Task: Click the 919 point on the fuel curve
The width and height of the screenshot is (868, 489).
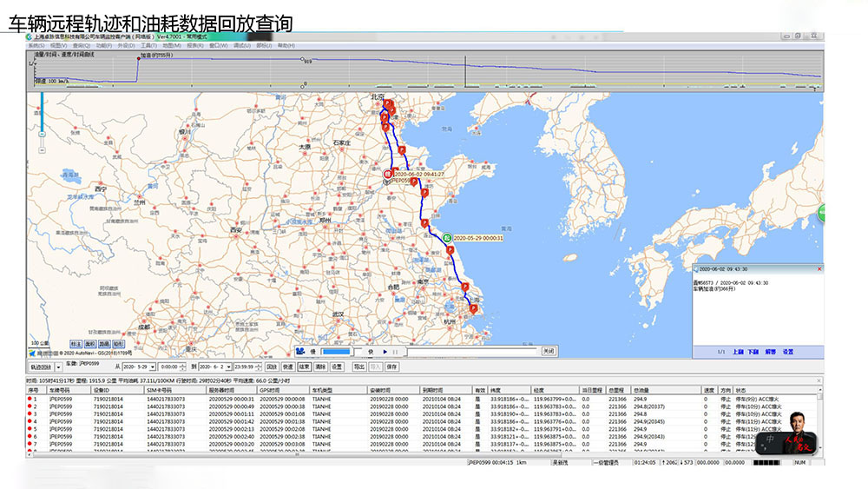Action: pos(302,59)
